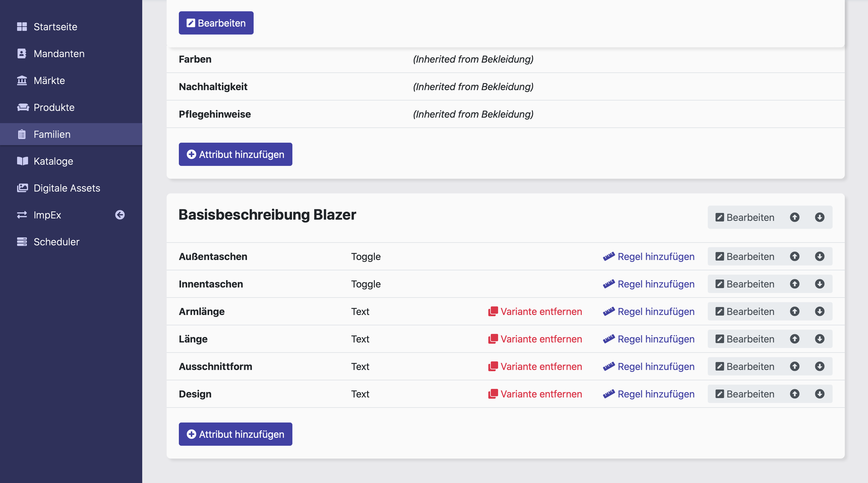Move Länge attribute down with arrow icon
The width and height of the screenshot is (868, 483).
(819, 339)
